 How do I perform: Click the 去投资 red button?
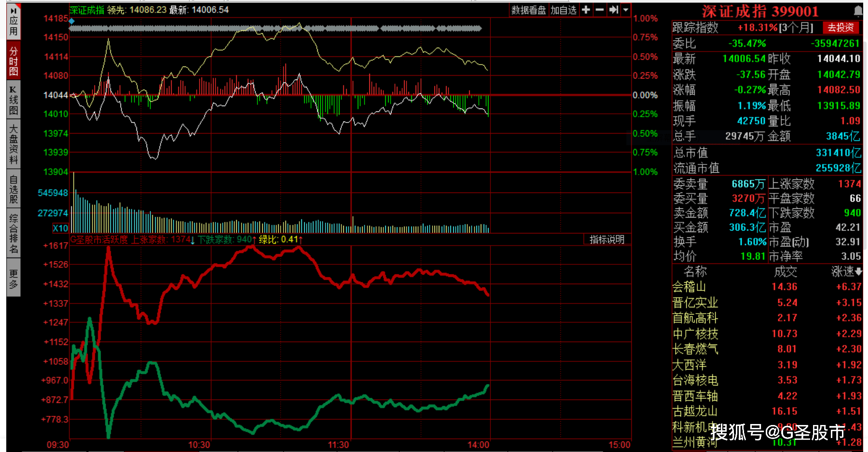841,27
